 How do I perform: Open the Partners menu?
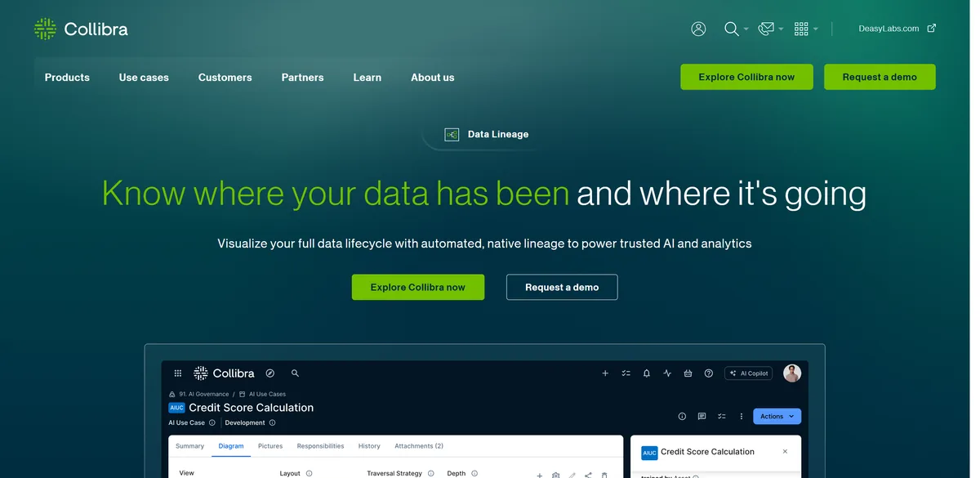[x=302, y=77]
